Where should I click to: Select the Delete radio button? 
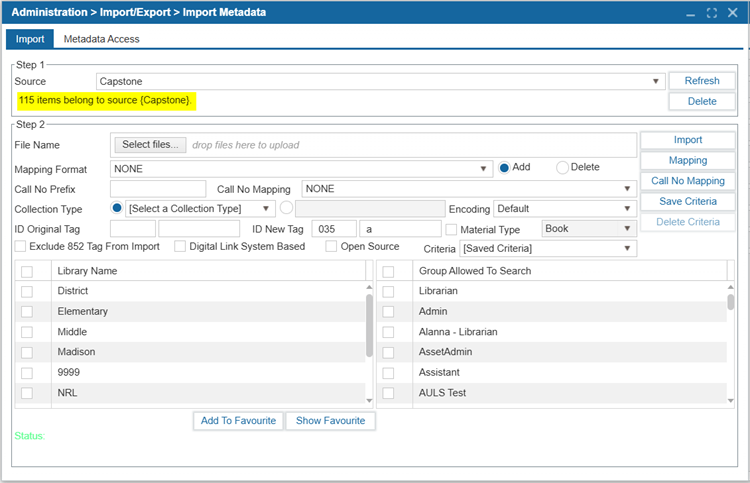[x=562, y=168]
